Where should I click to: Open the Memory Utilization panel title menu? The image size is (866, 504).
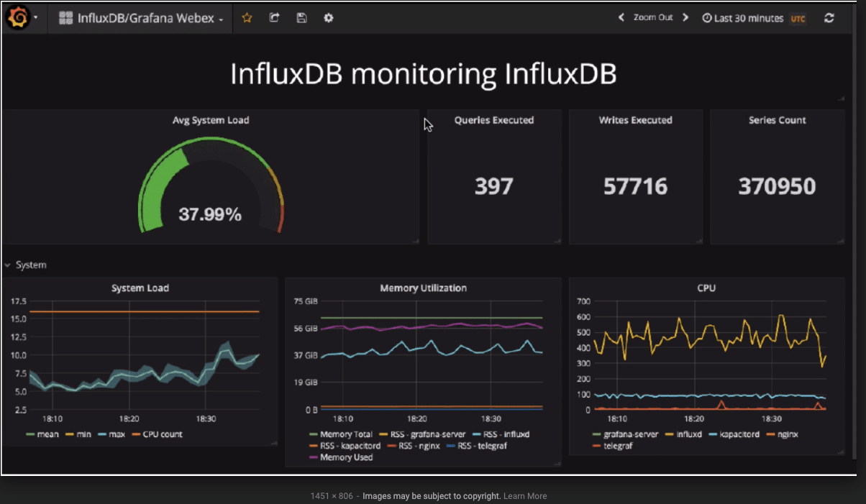(423, 288)
